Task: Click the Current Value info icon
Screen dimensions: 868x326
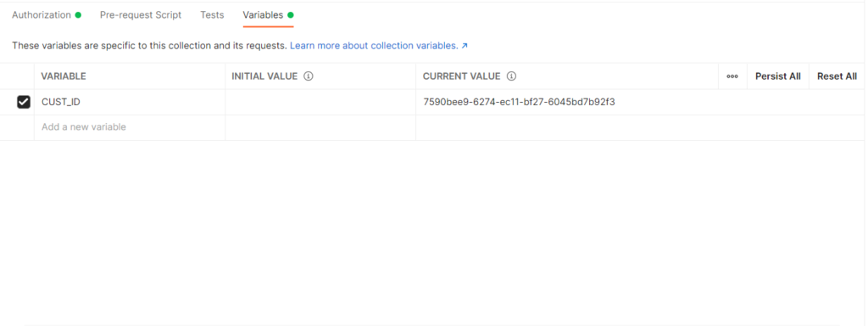Action: tap(511, 76)
